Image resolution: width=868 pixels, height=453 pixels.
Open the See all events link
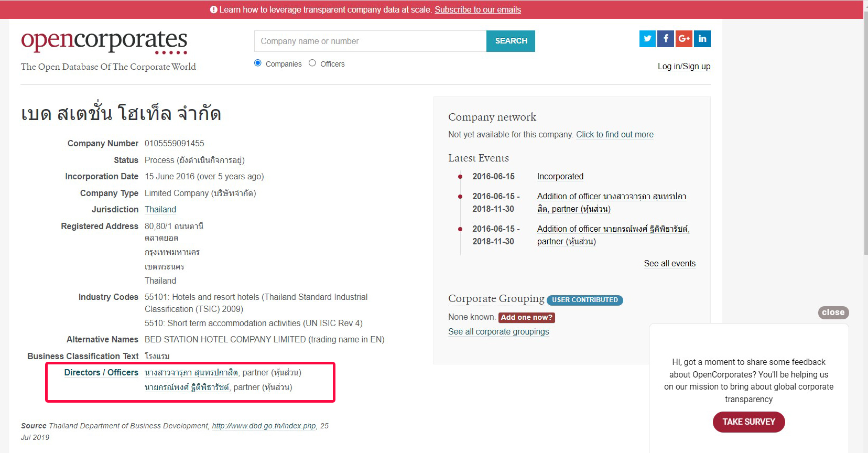click(669, 263)
